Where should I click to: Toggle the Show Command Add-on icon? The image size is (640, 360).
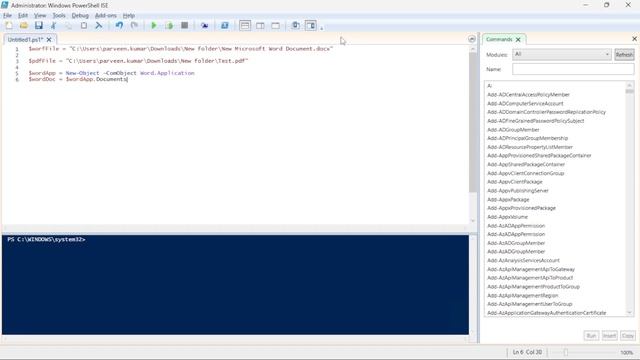[311, 25]
